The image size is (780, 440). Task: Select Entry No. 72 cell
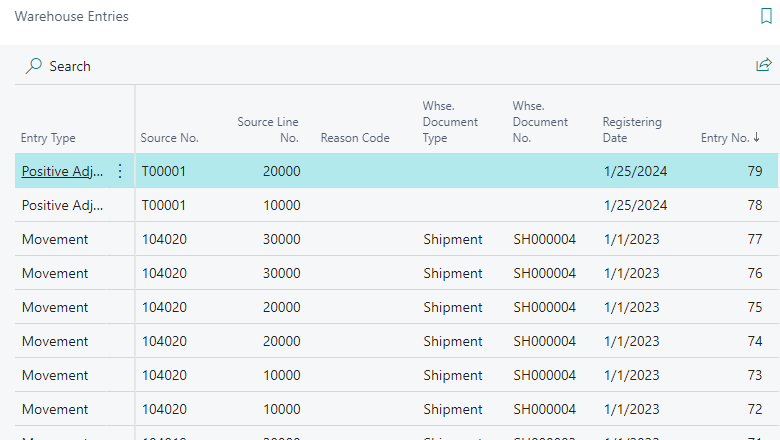pyautogui.click(x=755, y=409)
